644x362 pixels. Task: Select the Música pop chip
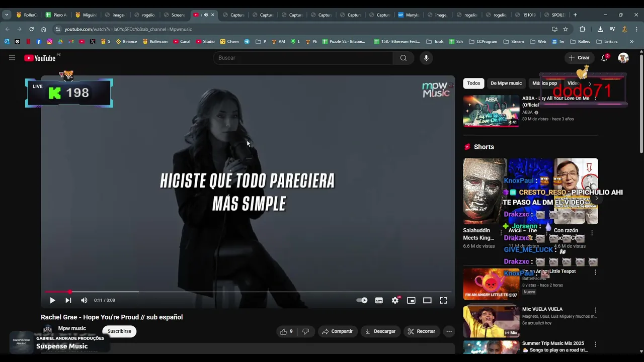[x=544, y=83]
